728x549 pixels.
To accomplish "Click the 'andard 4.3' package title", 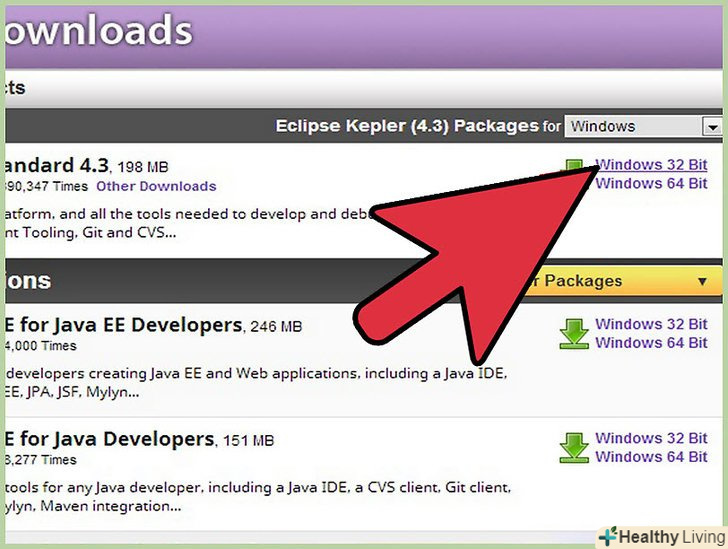I will [57, 165].
